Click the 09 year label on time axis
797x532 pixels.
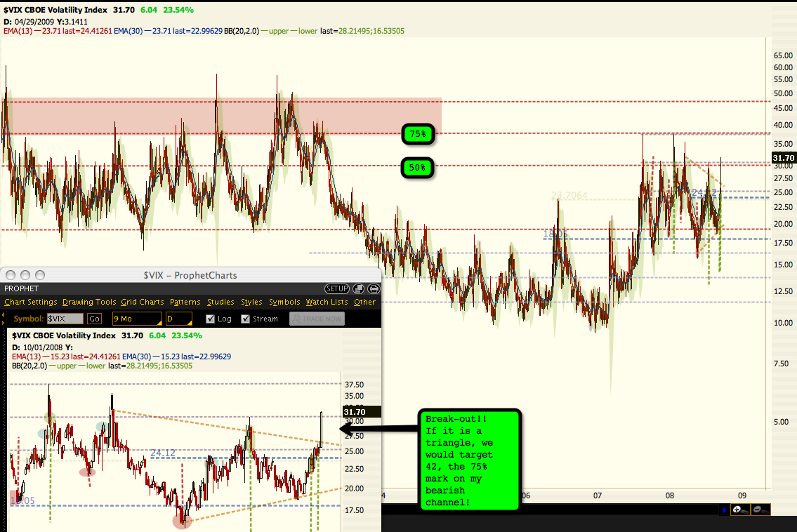742,496
